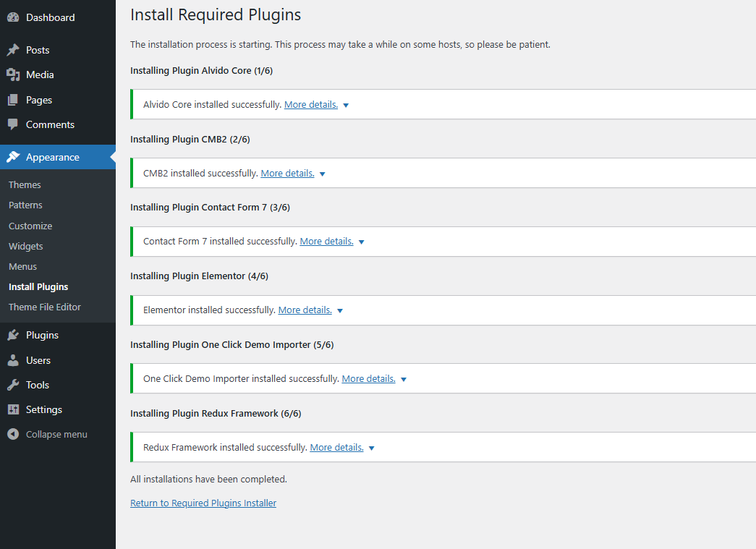Expand details arrow for Redux Framework
756x549 pixels.
[372, 448]
